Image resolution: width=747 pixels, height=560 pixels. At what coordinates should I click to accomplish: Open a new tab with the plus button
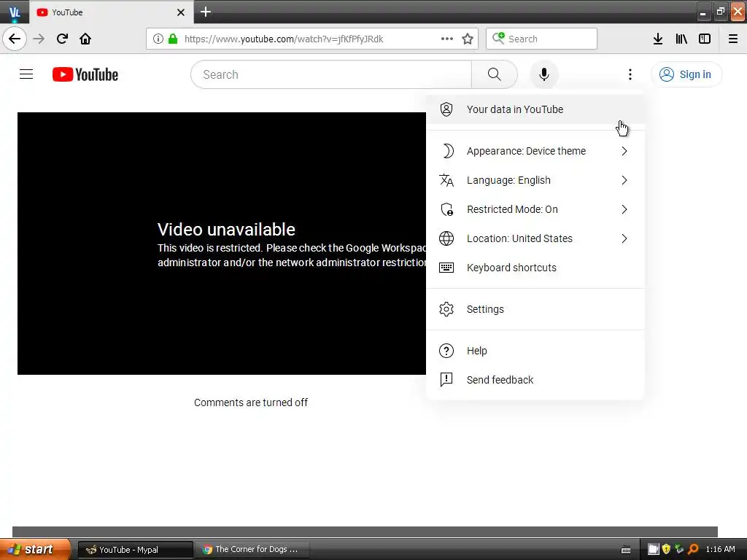click(x=206, y=12)
